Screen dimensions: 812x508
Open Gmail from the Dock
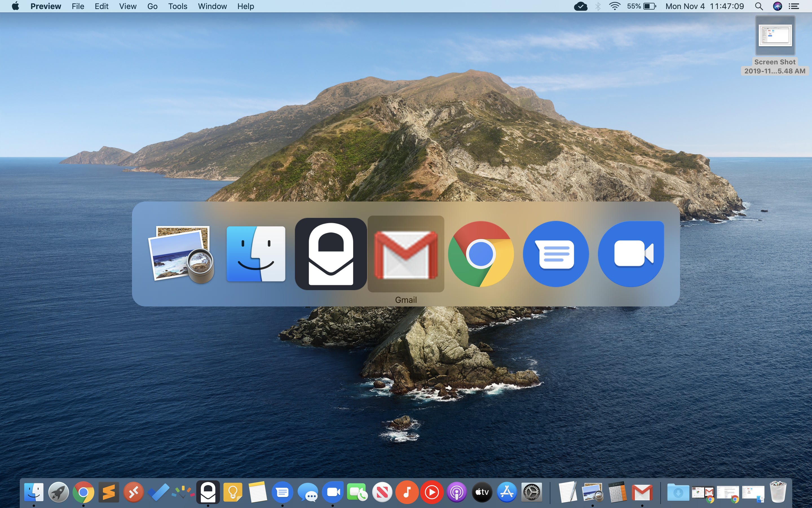[642, 492]
